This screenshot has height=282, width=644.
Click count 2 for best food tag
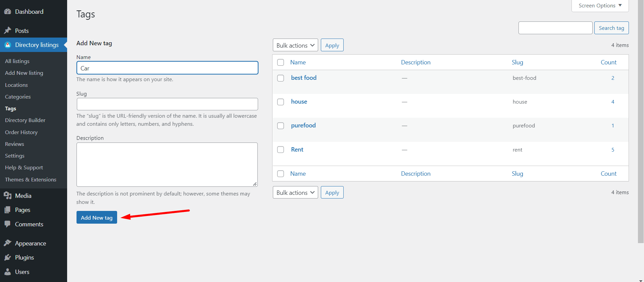tap(613, 78)
